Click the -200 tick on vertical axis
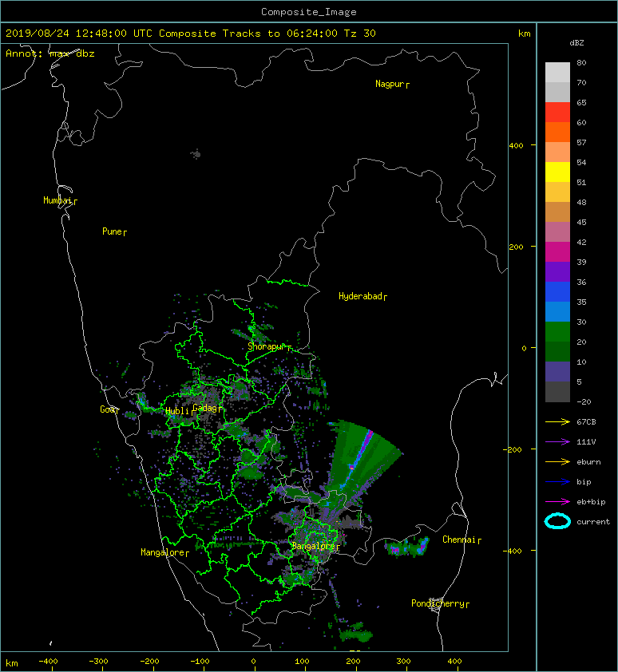 pyautogui.click(x=513, y=449)
